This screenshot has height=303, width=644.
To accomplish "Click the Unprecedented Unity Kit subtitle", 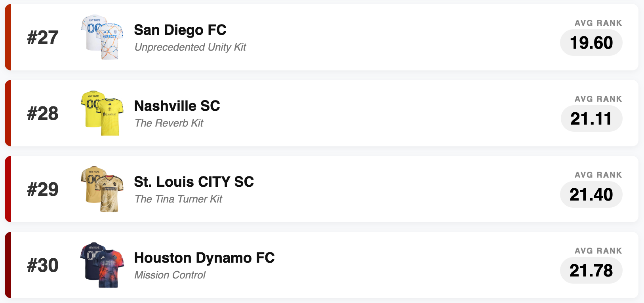I will (190, 47).
